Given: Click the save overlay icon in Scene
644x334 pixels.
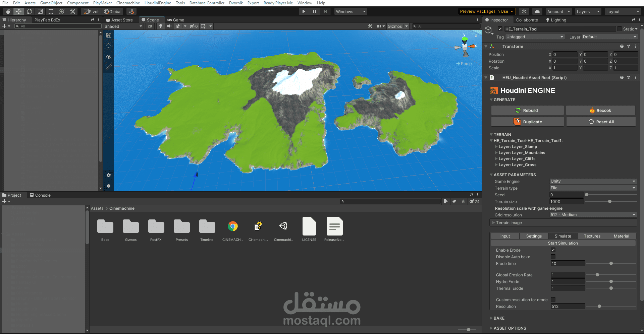Looking at the screenshot, I should pyautogui.click(x=109, y=35).
